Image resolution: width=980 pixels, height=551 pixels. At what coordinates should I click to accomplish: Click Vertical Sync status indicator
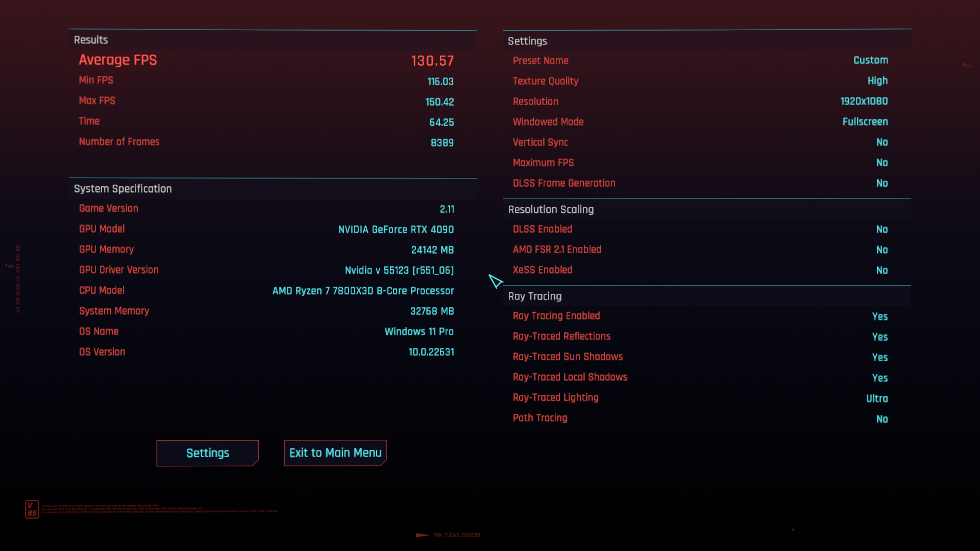882,142
